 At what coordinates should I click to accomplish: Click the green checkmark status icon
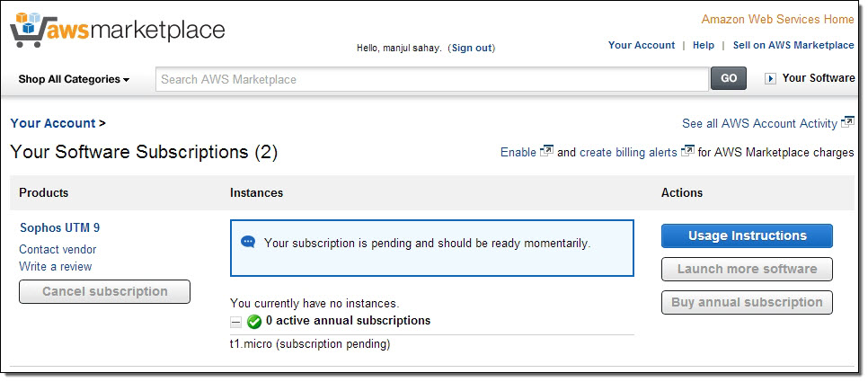tap(254, 321)
